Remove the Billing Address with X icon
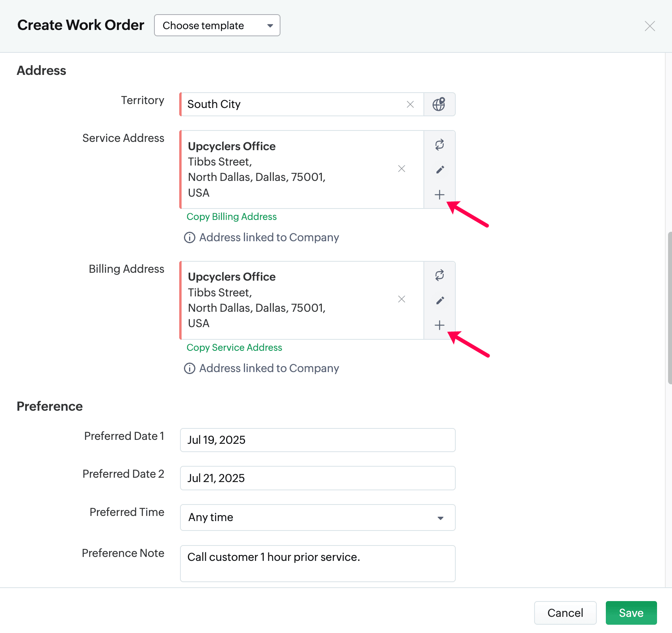 pos(401,299)
